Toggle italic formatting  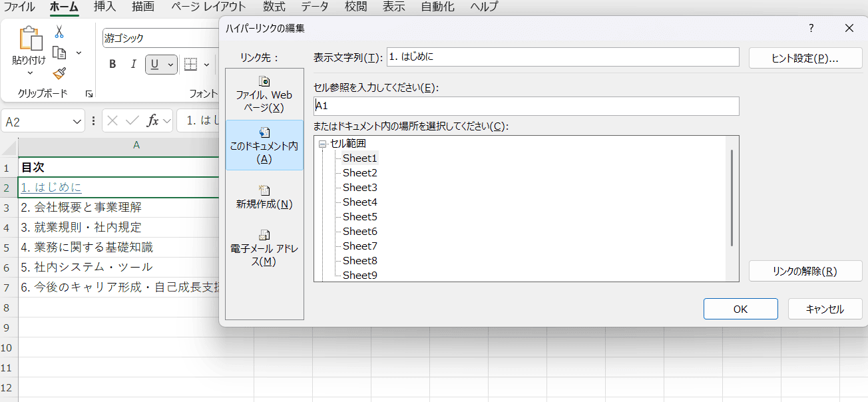pos(133,65)
